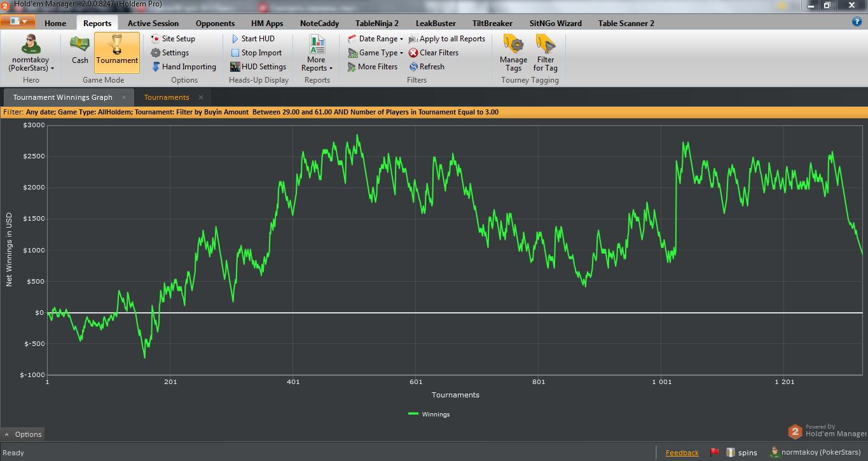The image size is (868, 461).
Task: Open the Opponents ribbon tab
Action: [x=216, y=24]
